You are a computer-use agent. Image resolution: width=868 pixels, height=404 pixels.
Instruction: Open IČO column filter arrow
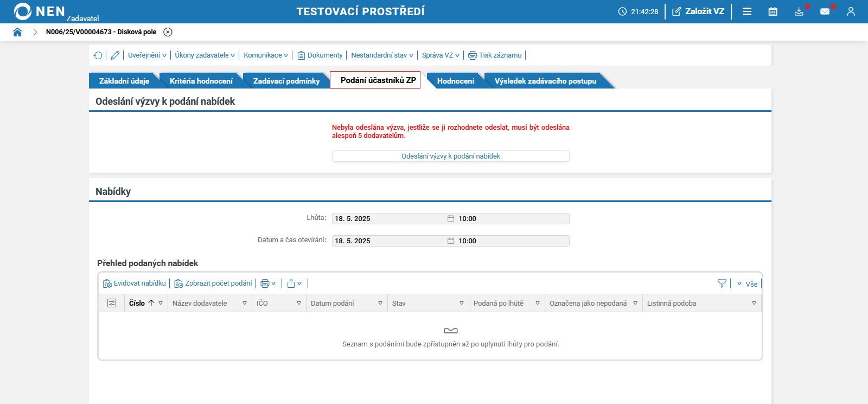click(299, 304)
